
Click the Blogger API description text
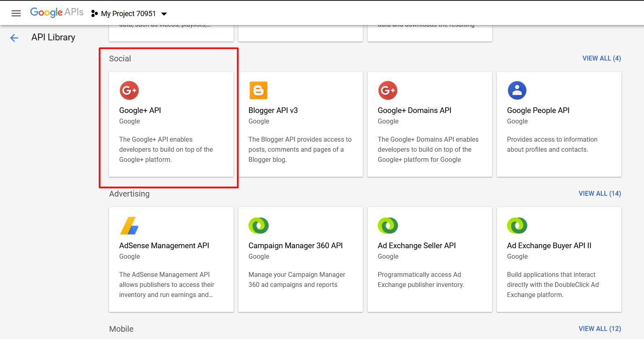(x=300, y=149)
